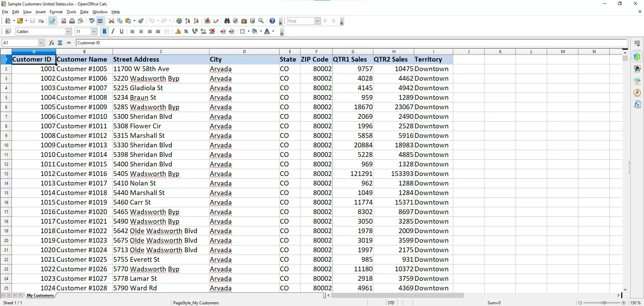644x306 pixels.
Task: Open Font Color picker dropdown arrow
Action: (273, 32)
